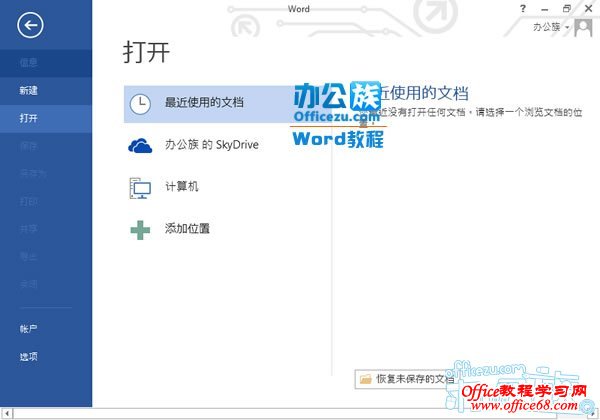Switch to 新建 in the sidebar
The width and height of the screenshot is (600, 420).
46,91
